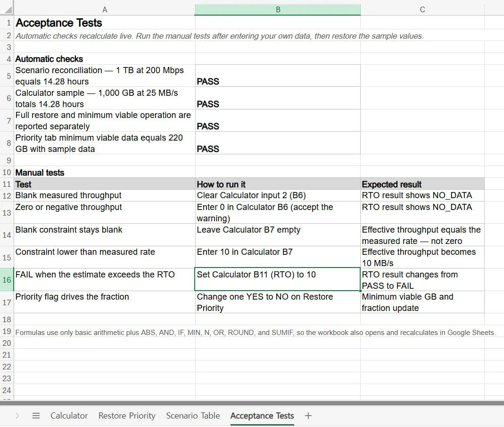Click the 'Acceptance Tests' title cell
The width and height of the screenshot is (504, 427).
point(105,23)
